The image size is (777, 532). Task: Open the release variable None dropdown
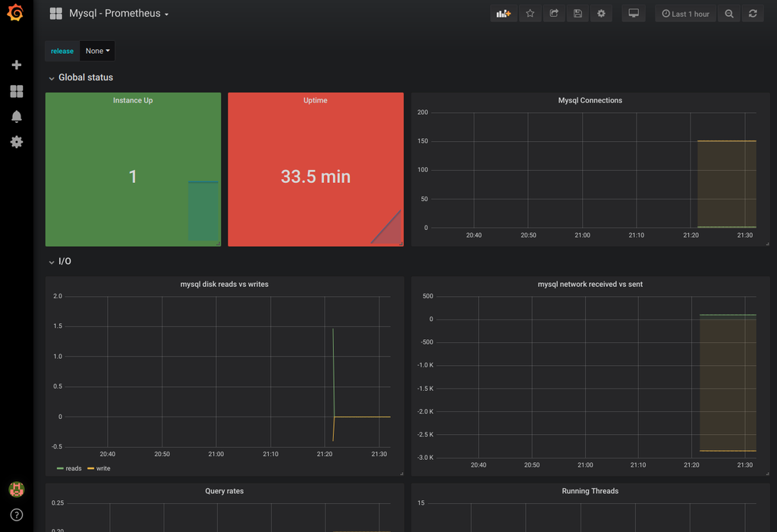(x=97, y=51)
